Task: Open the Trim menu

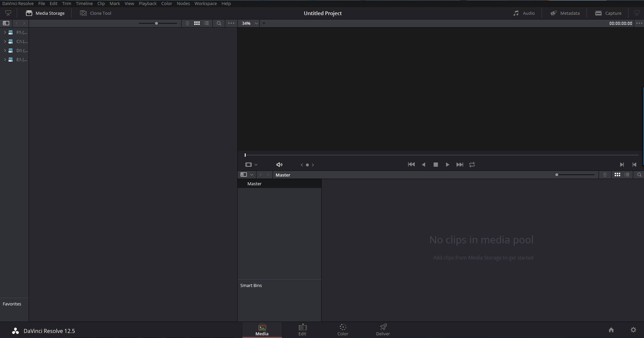Action: click(67, 3)
